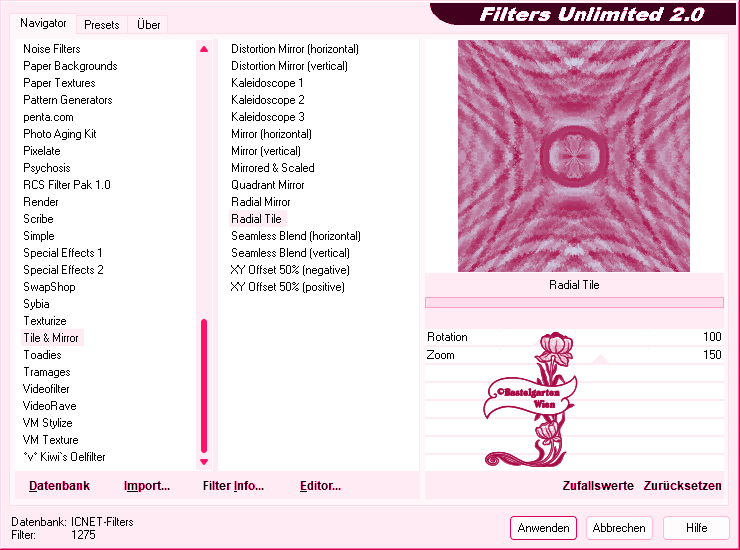Click the category list scrollbar thumb
Image resolution: width=740 pixels, height=550 pixels.
pos(204,386)
